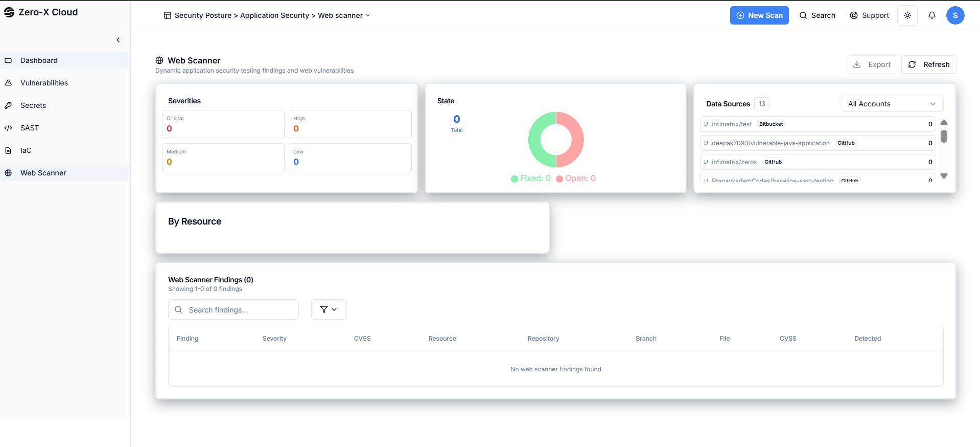
Task: Select the infimatrix/zerox GitHub data source
Action: 818,162
